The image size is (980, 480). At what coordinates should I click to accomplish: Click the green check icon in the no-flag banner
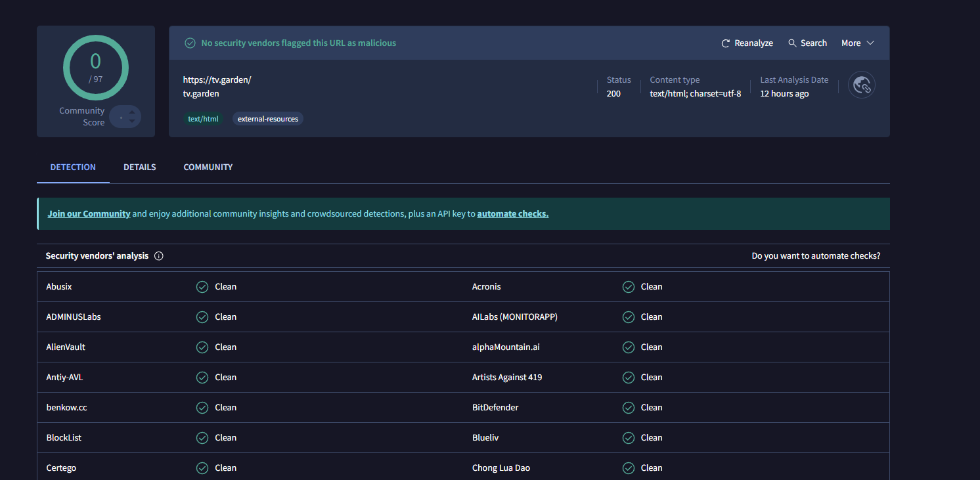click(190, 43)
